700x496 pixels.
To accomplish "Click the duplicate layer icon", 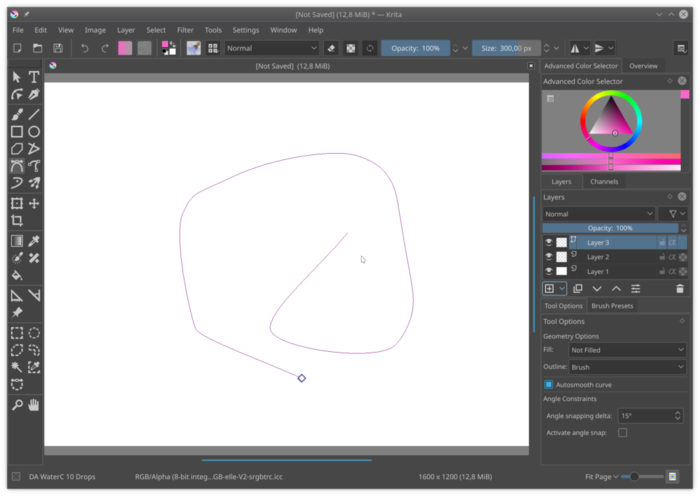I will (578, 289).
